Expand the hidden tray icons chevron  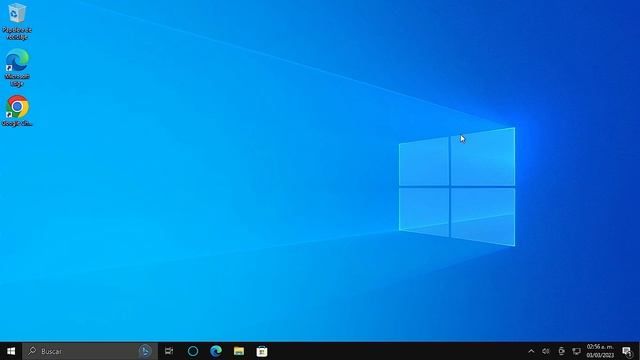click(x=531, y=351)
